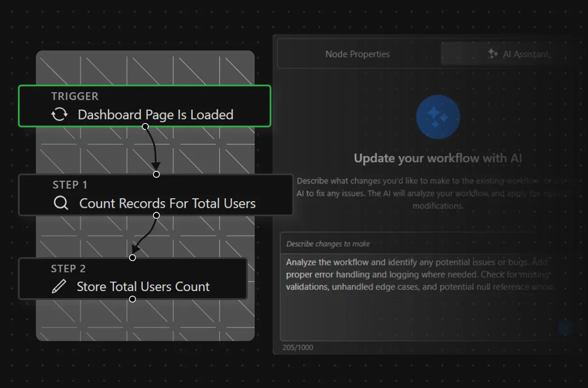Click the input connector above Step 1
This screenshot has width=588, height=388.
(156, 174)
